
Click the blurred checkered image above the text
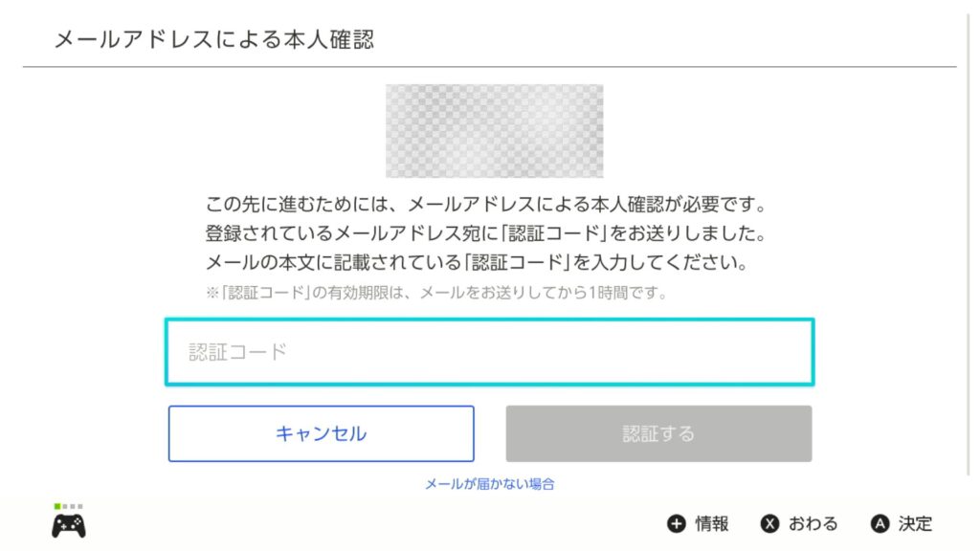point(495,131)
